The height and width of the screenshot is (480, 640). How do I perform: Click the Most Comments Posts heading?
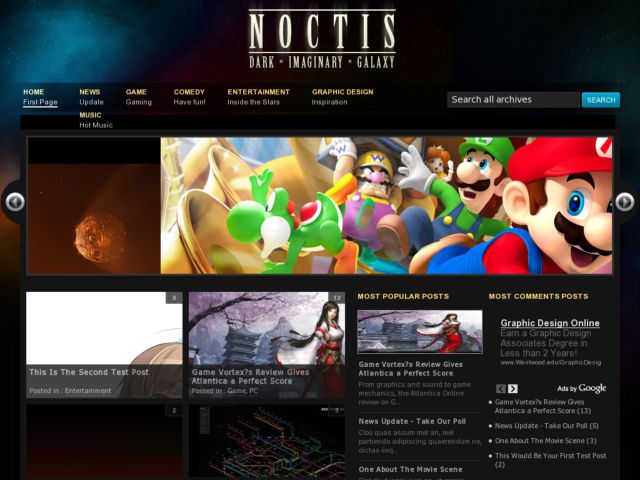pyautogui.click(x=538, y=296)
